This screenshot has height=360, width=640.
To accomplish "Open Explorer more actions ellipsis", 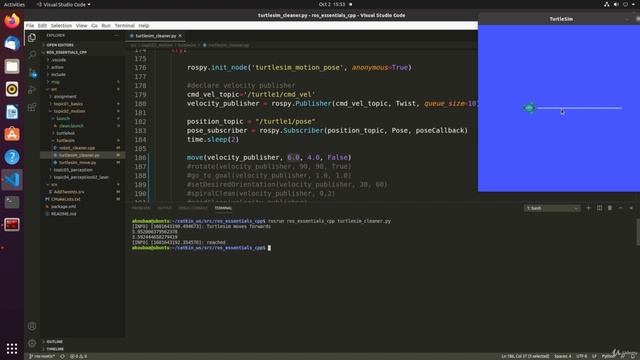I will 116,36.
